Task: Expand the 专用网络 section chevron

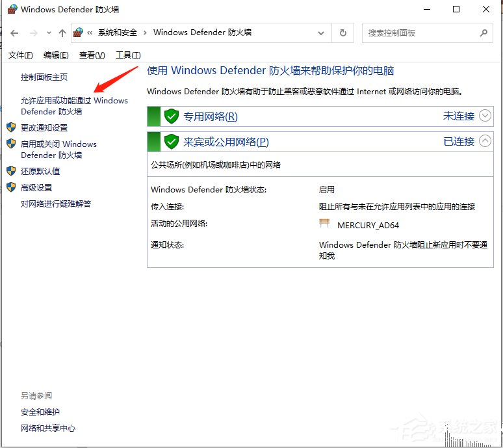Action: click(485, 116)
